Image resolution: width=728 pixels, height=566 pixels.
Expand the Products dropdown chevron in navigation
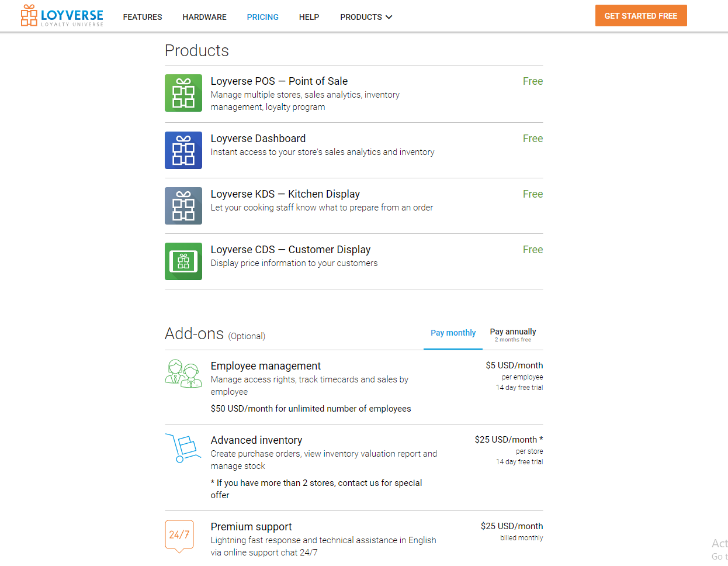(x=389, y=17)
